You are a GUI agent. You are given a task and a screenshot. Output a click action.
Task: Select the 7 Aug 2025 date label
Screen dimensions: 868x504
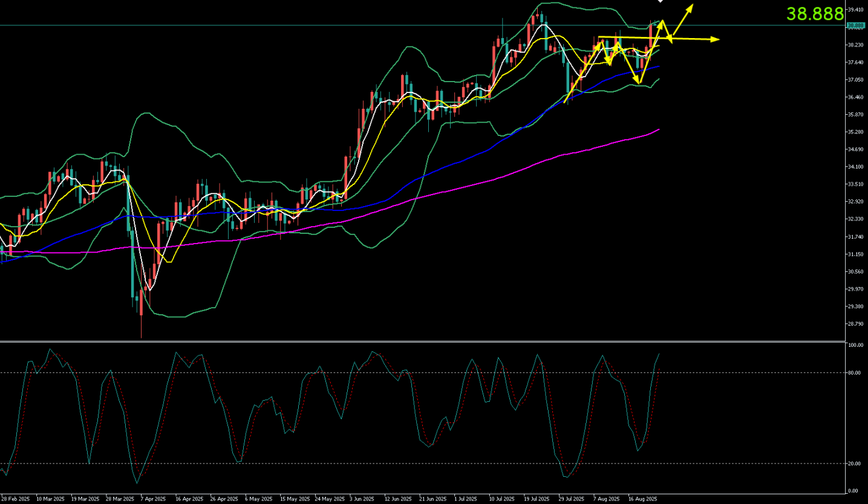(x=607, y=499)
